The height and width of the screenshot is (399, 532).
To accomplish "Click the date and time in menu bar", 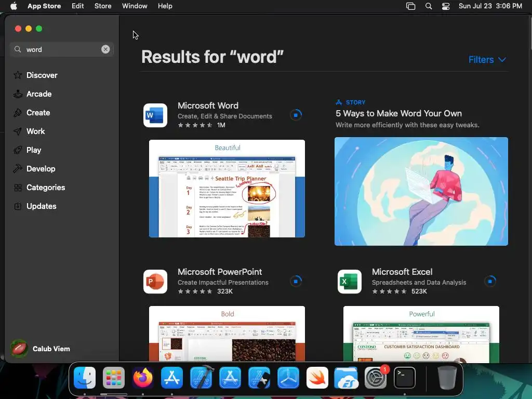I will click(490, 6).
